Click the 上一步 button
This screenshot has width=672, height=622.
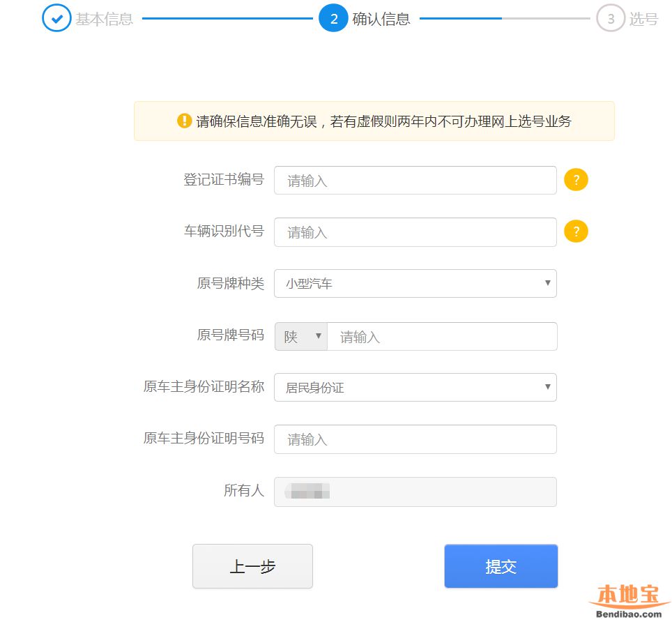(x=252, y=566)
